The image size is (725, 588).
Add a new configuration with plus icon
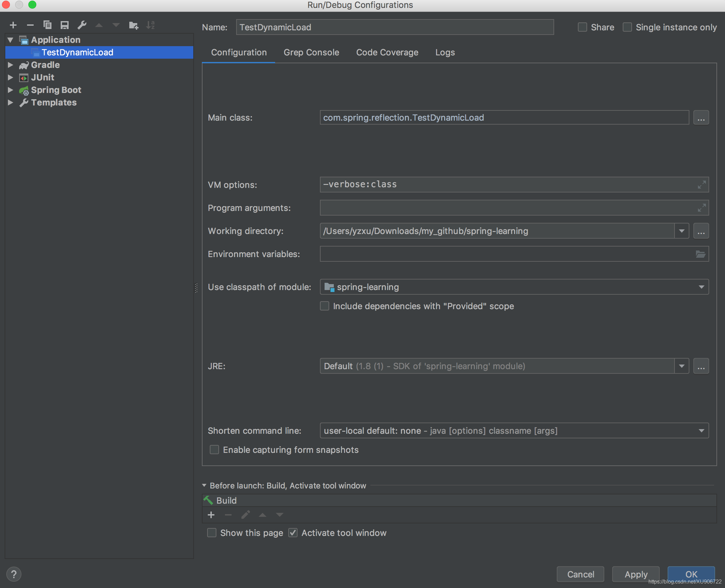coord(13,25)
